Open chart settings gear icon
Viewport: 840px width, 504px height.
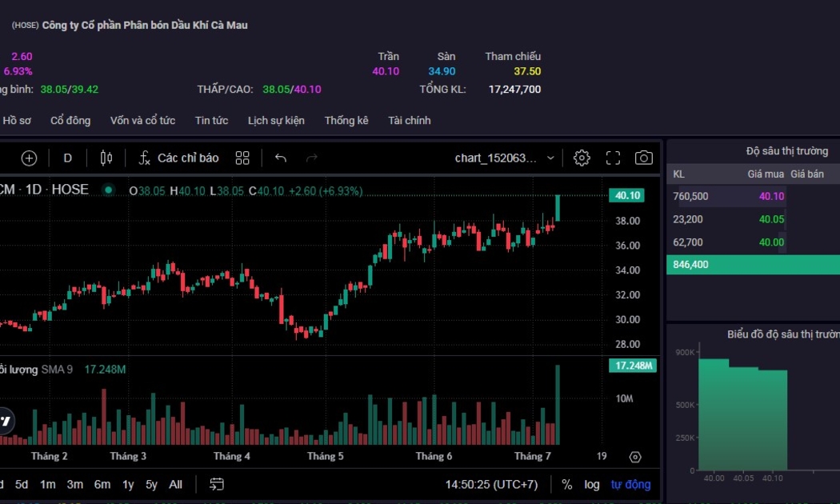click(x=582, y=158)
